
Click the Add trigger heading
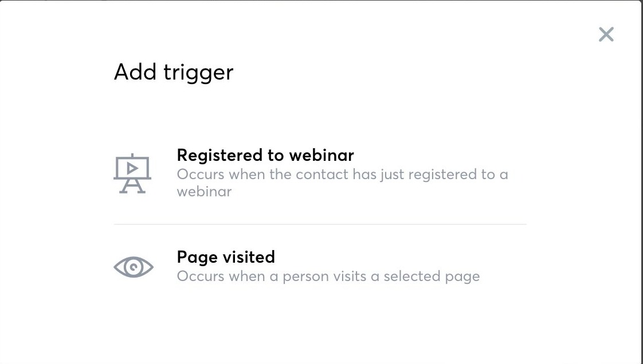click(174, 72)
